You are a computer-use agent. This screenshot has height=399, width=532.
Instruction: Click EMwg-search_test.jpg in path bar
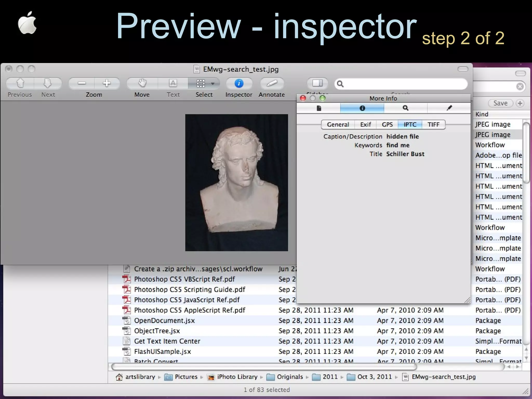[x=439, y=377]
